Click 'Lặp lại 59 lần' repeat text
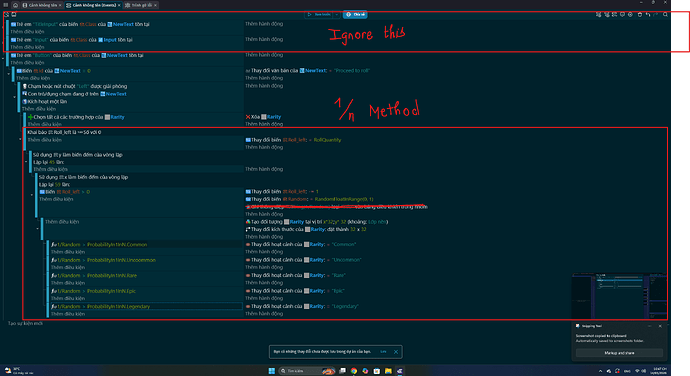Viewport: 690px width, 376px height. click(54, 184)
